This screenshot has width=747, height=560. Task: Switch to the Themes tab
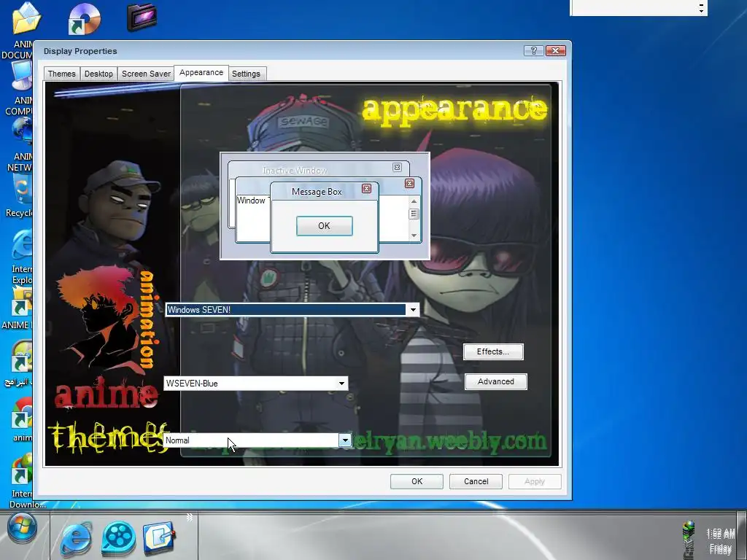(x=61, y=74)
